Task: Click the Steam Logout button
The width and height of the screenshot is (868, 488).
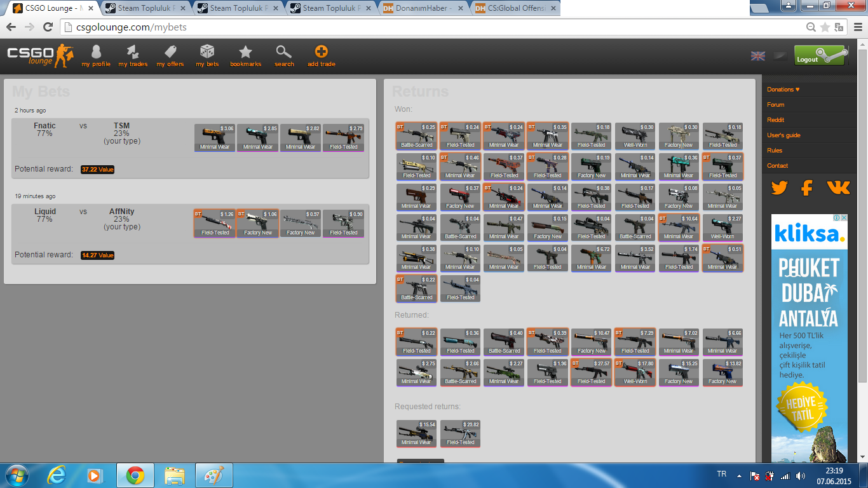Action: (820, 55)
